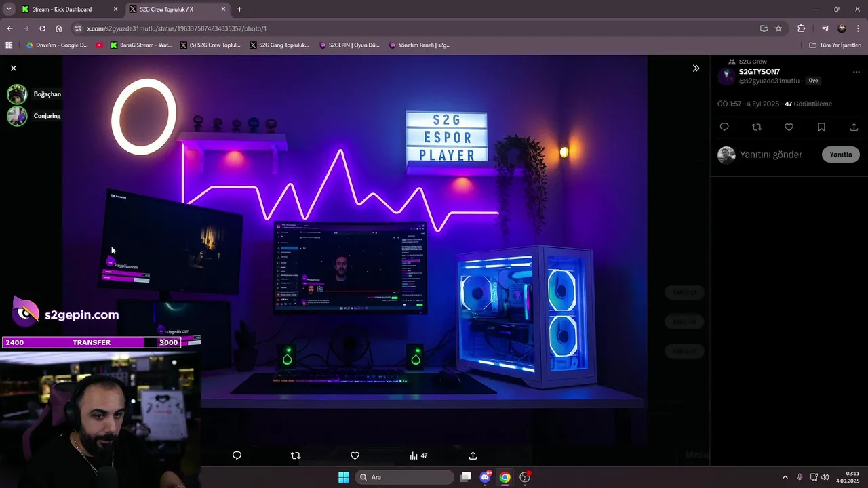Click the share icon in the right panel

(x=854, y=127)
